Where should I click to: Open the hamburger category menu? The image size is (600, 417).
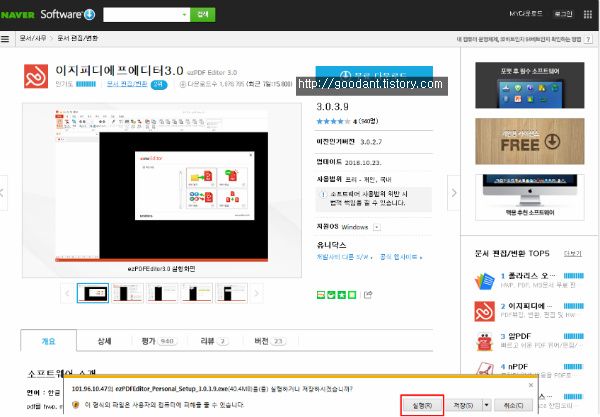[5, 39]
